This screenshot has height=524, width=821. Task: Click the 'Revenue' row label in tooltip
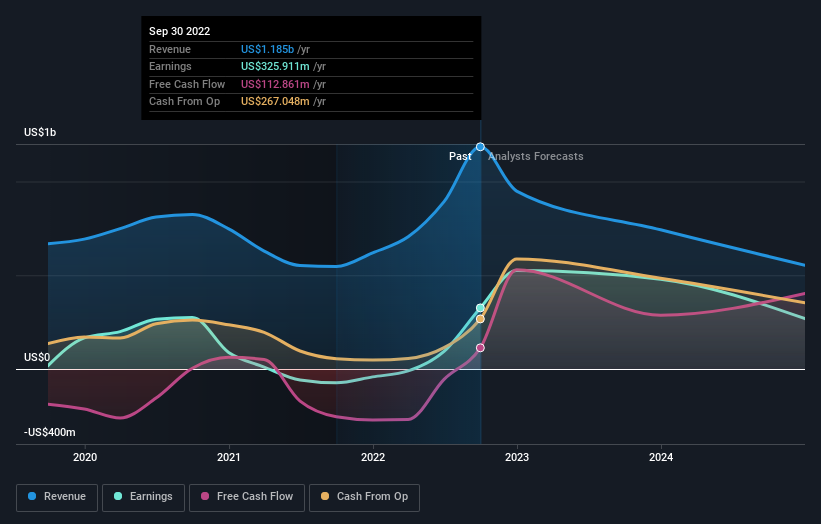pyautogui.click(x=170, y=49)
